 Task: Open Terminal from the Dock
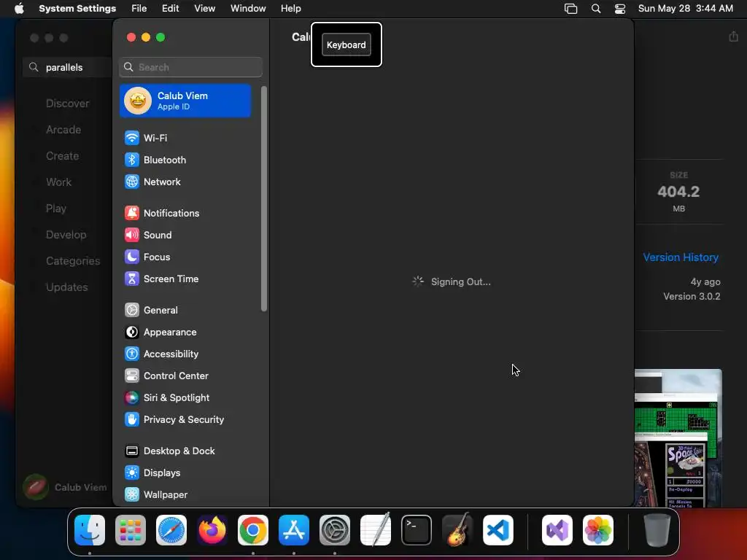(x=417, y=530)
